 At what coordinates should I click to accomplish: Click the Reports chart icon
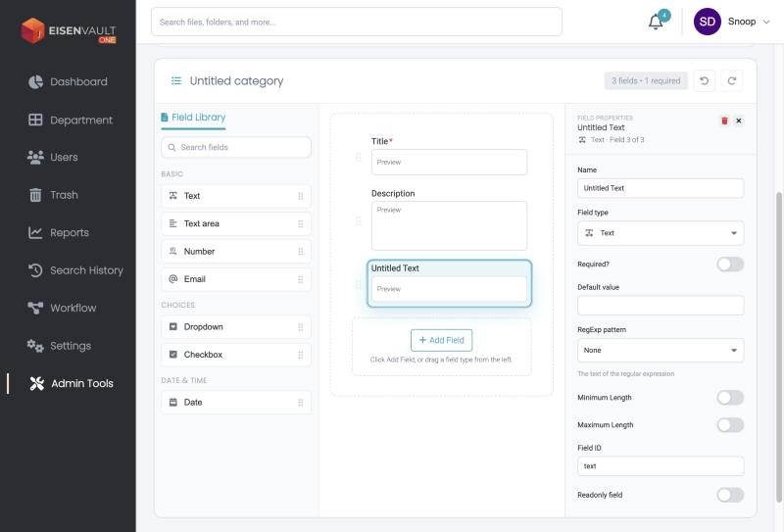point(35,232)
